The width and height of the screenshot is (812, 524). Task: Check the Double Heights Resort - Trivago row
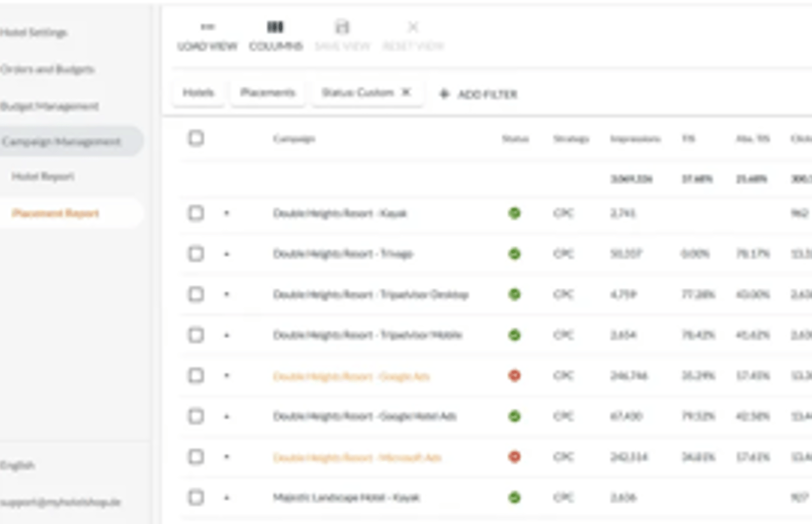point(196,254)
